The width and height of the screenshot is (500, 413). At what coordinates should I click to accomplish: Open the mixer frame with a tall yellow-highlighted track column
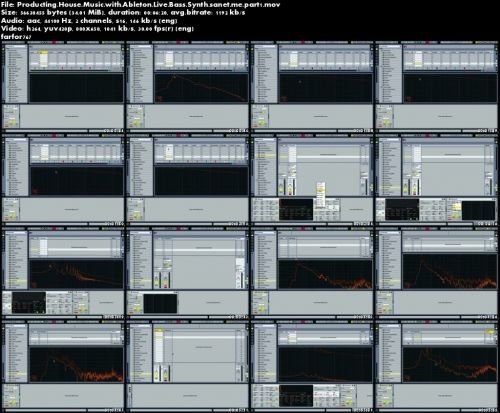click(x=187, y=366)
